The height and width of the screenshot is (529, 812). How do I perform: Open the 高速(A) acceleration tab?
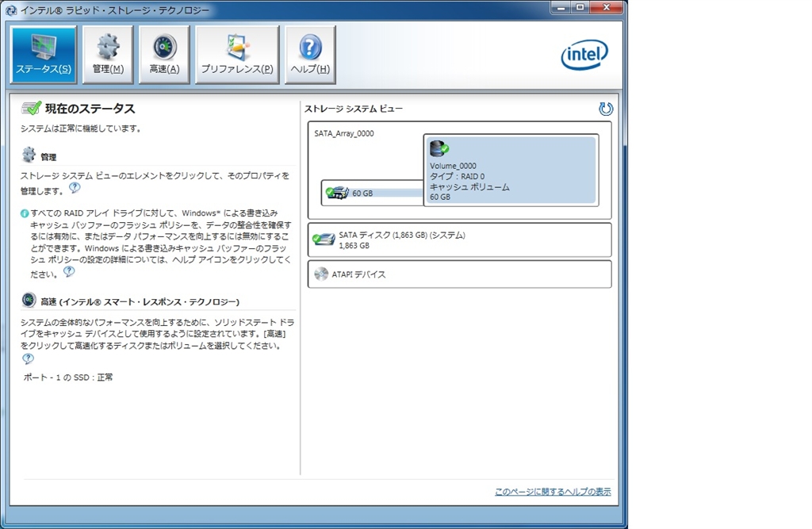click(x=165, y=55)
